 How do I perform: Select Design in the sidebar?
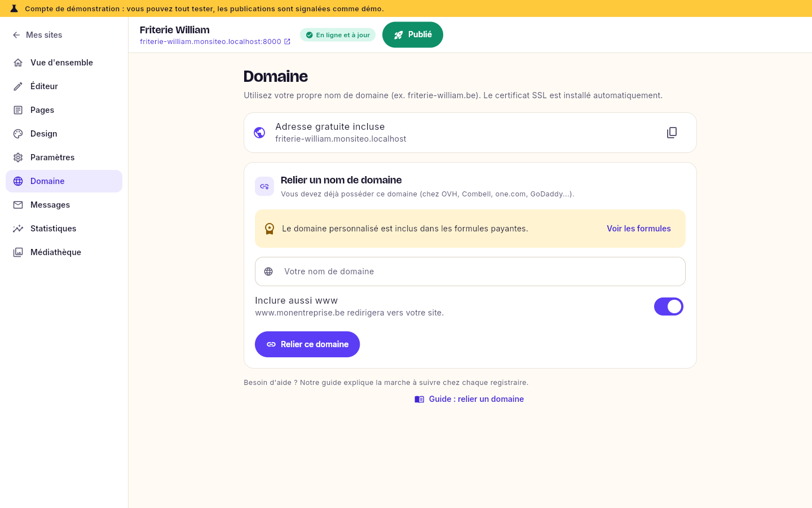click(64, 134)
